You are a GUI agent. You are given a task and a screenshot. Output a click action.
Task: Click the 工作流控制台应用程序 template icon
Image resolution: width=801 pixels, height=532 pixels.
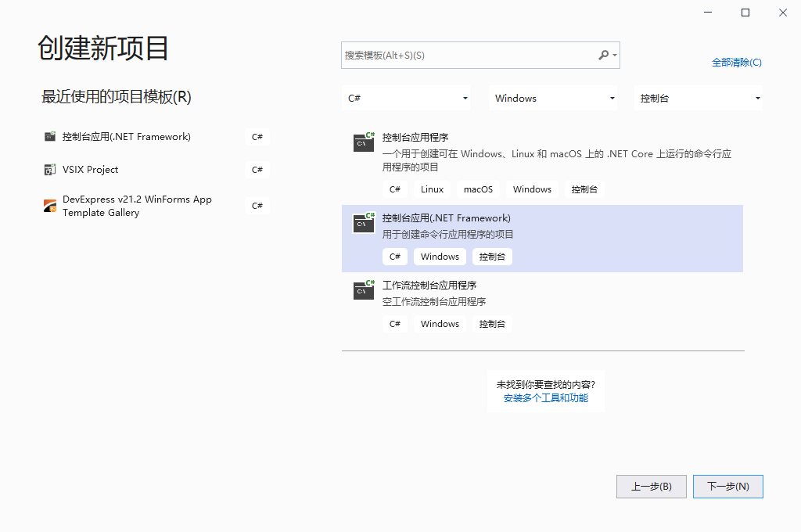coord(364,289)
